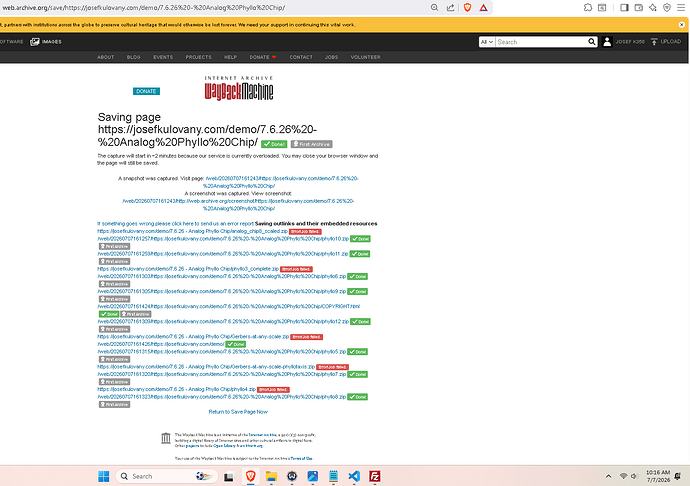Viewport: 690px width, 486px height.
Task: Open the browser extensions puzzle icon
Action: pos(588,7)
